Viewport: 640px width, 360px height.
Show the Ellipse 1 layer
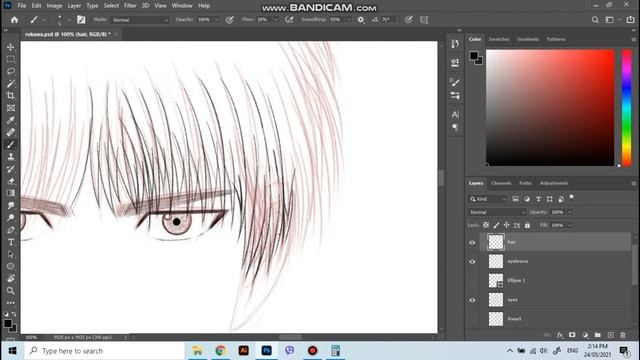click(472, 281)
